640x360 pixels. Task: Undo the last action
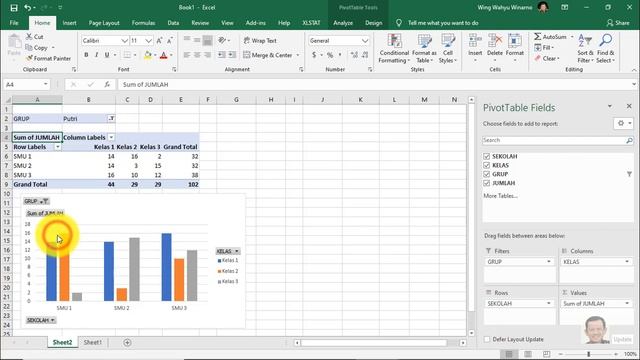27,8
